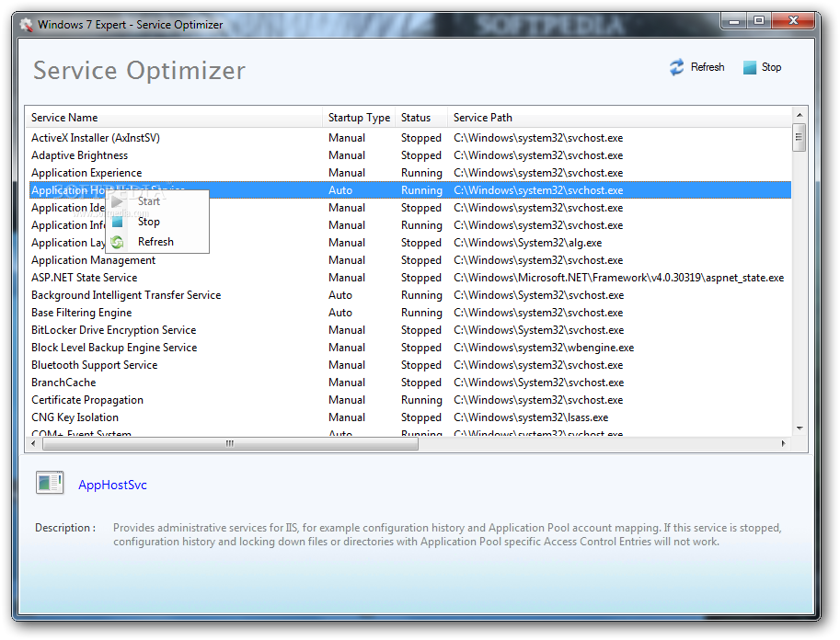Image resolution: width=840 pixels, height=640 pixels.
Task: Click Auto startup type of highlighted row
Action: (340, 190)
